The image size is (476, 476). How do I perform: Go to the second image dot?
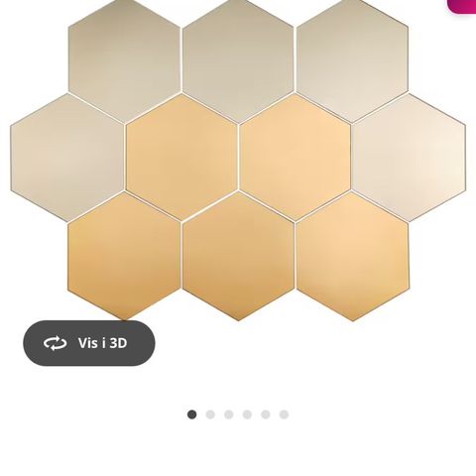pos(210,415)
